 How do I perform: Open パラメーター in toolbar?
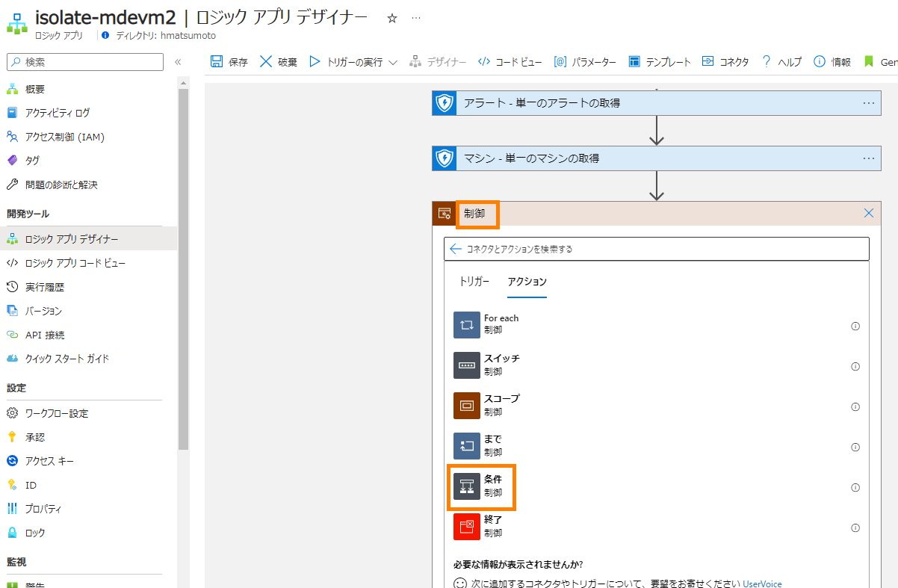pyautogui.click(x=585, y=62)
